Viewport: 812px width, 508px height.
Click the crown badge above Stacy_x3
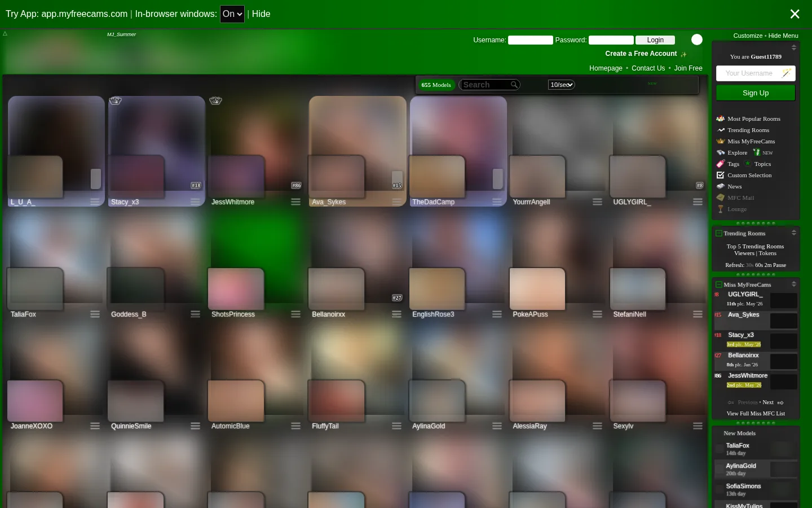pyautogui.click(x=115, y=100)
